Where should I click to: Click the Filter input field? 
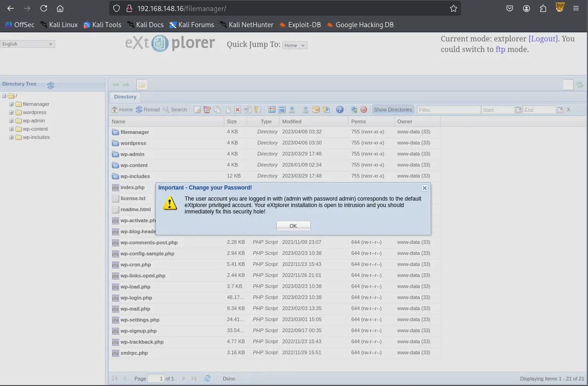448,110
